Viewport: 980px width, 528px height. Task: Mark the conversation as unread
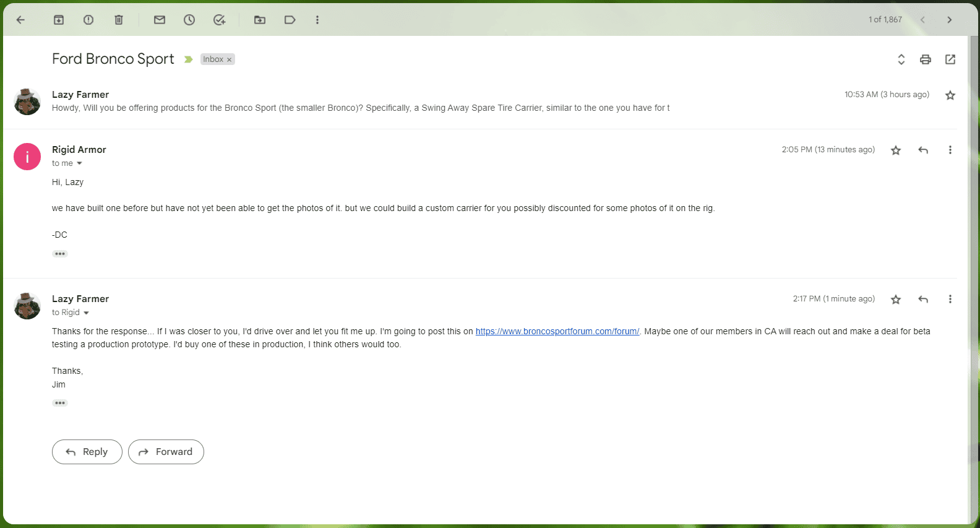(160, 20)
